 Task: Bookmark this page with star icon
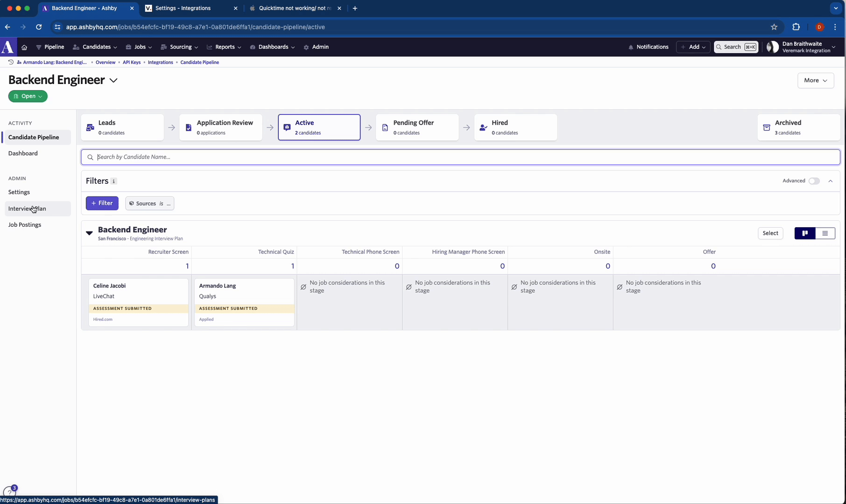[774, 27]
